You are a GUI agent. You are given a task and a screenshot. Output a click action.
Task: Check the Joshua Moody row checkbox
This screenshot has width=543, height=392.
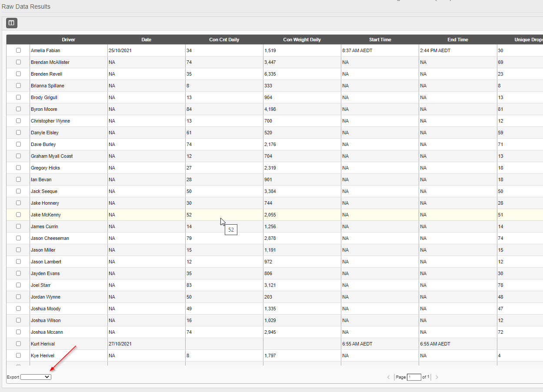pos(18,309)
